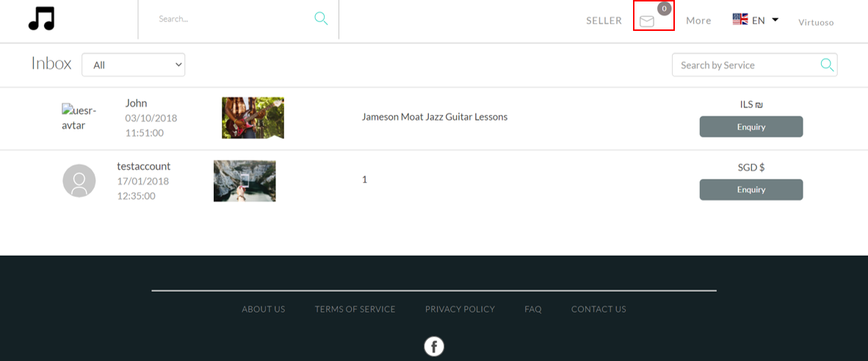This screenshot has width=868, height=361.
Task: Click the date 03/10/2018
Action: click(x=151, y=118)
